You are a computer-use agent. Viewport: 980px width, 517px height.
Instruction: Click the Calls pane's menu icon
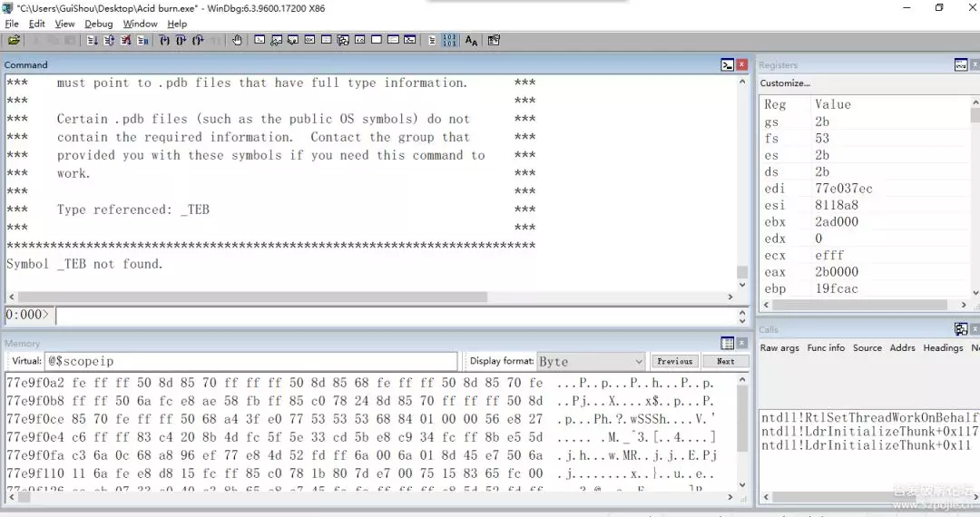coord(961,329)
